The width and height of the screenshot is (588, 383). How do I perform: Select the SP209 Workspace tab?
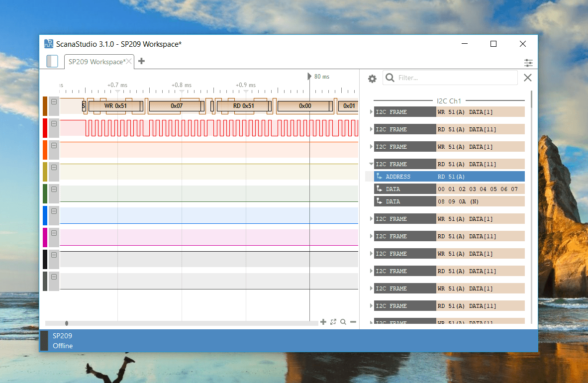coord(96,62)
